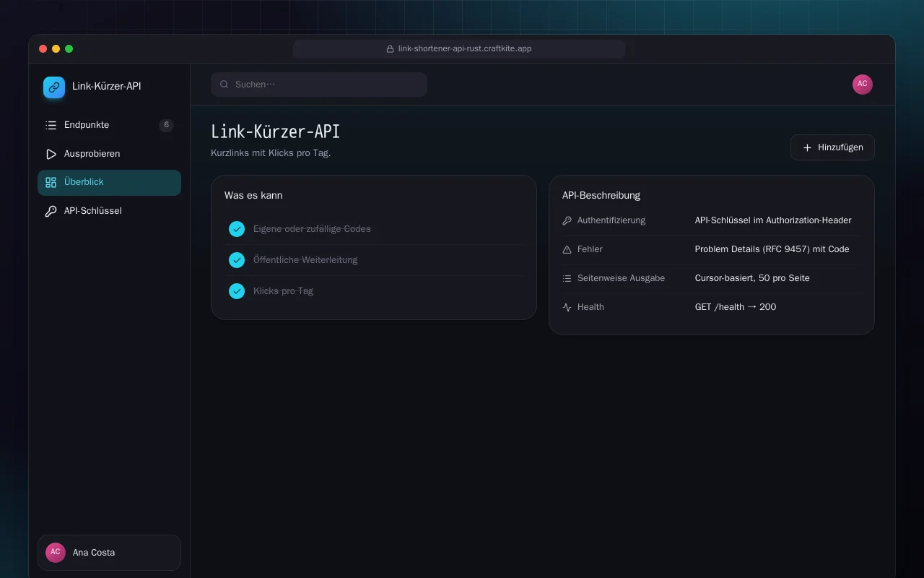
Task: Focus the Suchen search field
Action: (319, 85)
